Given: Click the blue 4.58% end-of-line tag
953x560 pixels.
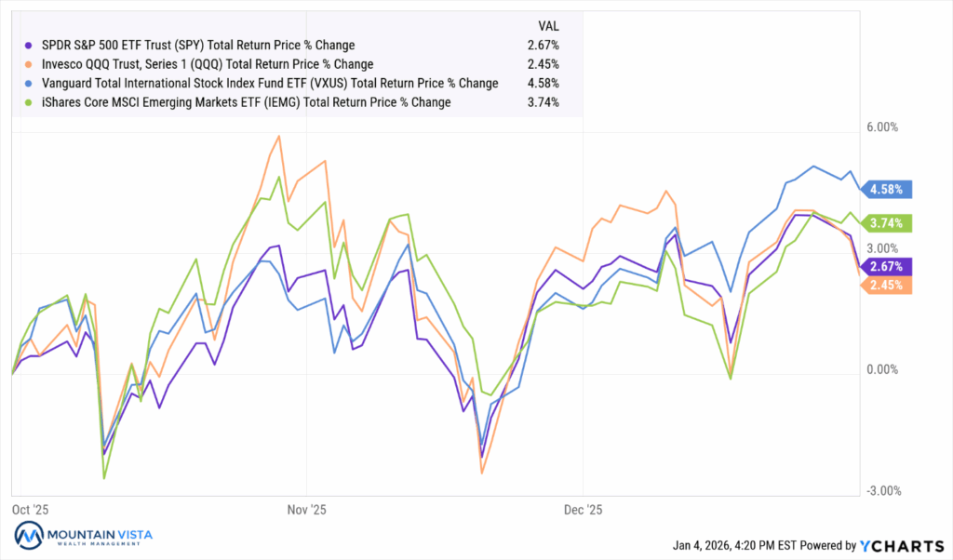Looking at the screenshot, I should [889, 190].
